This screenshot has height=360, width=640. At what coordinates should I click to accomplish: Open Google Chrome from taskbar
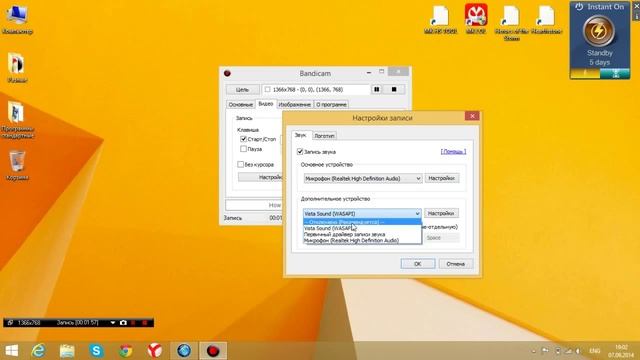pyautogui.click(x=126, y=351)
